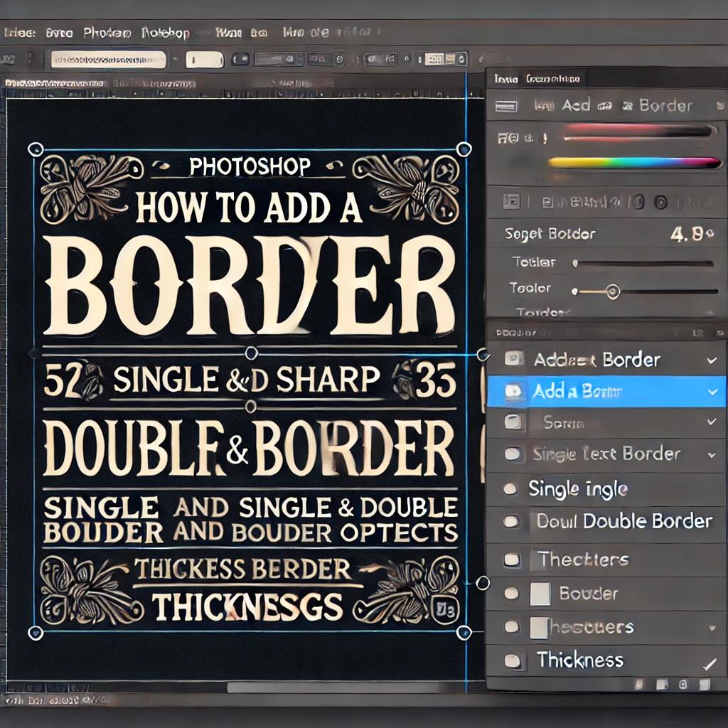Image resolution: width=728 pixels, height=728 pixels.
Task: Select the thumbnail icon in the highlighted blue row
Action: [513, 392]
